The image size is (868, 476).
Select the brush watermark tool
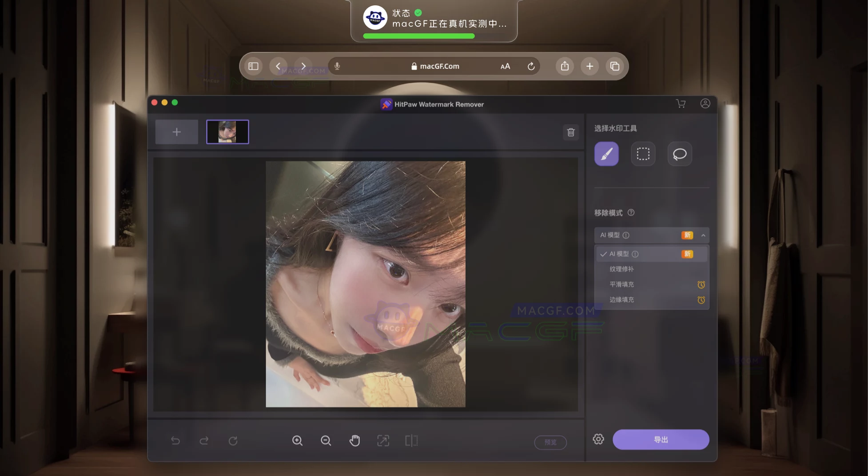(x=606, y=154)
